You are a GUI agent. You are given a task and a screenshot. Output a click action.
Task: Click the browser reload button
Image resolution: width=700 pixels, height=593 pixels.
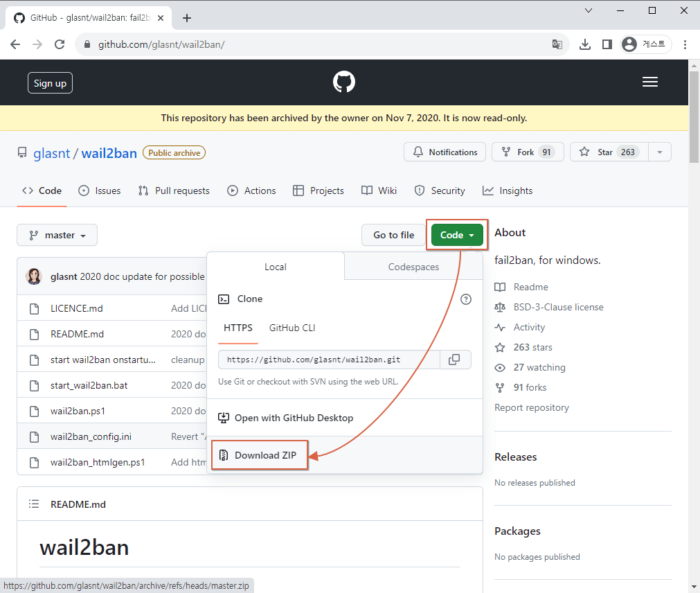pos(60,44)
